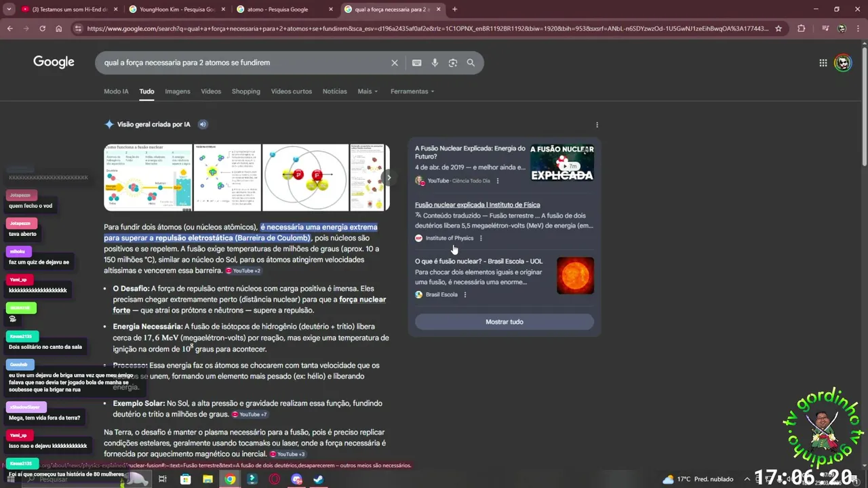Open the on-screen keyboard input tool
The width and height of the screenshot is (868, 488).
416,62
